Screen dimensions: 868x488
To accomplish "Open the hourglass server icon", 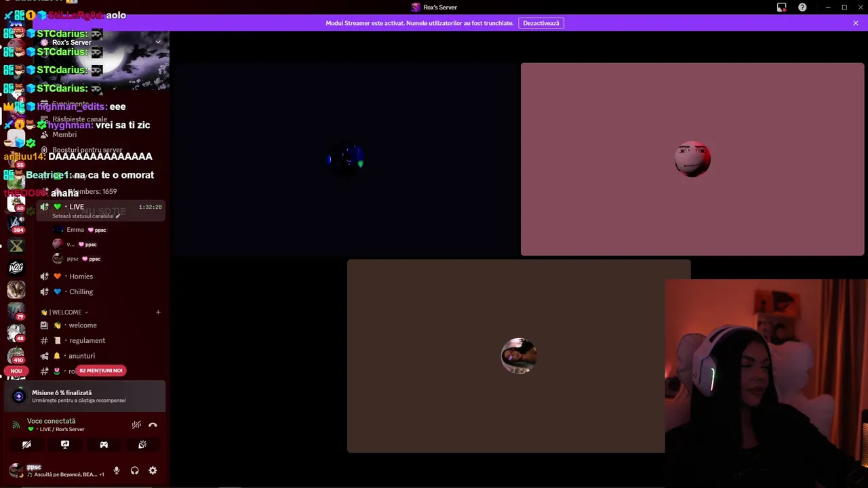I will point(16,245).
